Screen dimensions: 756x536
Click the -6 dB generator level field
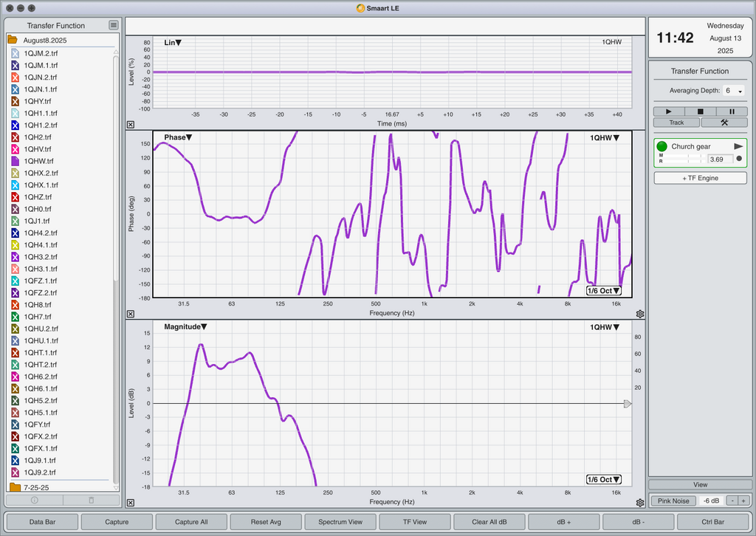click(711, 501)
